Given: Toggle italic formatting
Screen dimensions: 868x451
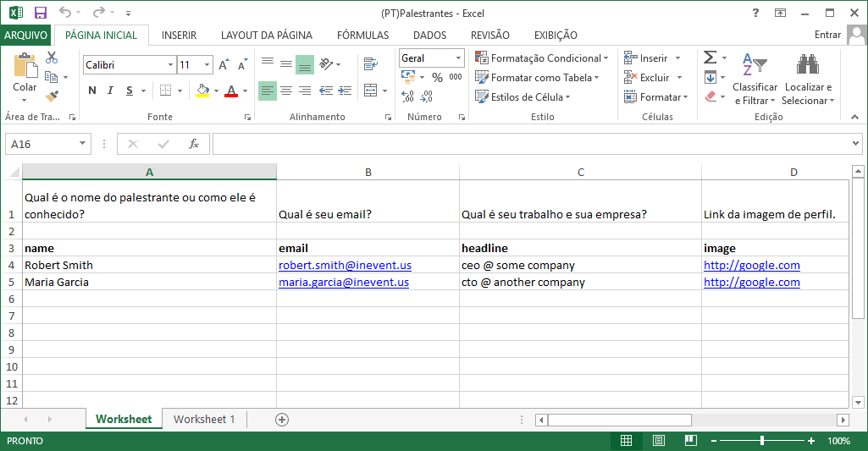Looking at the screenshot, I should (110, 91).
